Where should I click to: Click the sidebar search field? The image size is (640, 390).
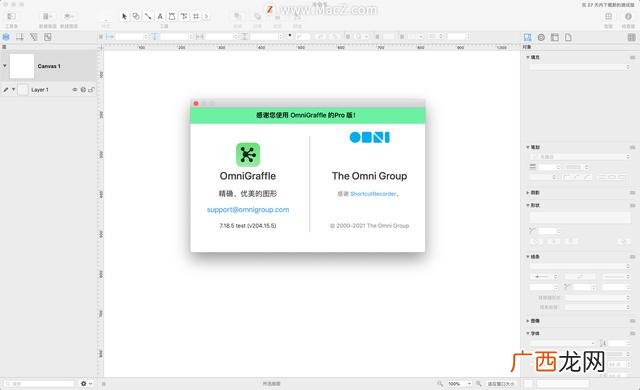pyautogui.click(x=40, y=384)
